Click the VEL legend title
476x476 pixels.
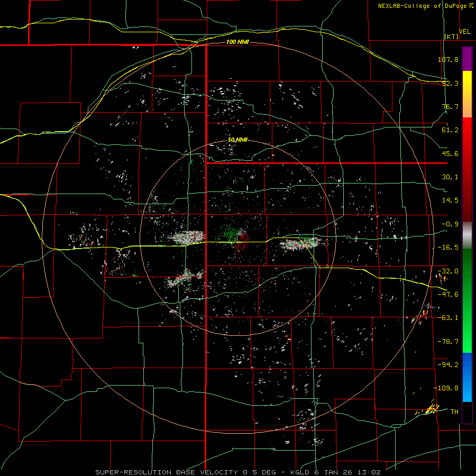point(464,32)
